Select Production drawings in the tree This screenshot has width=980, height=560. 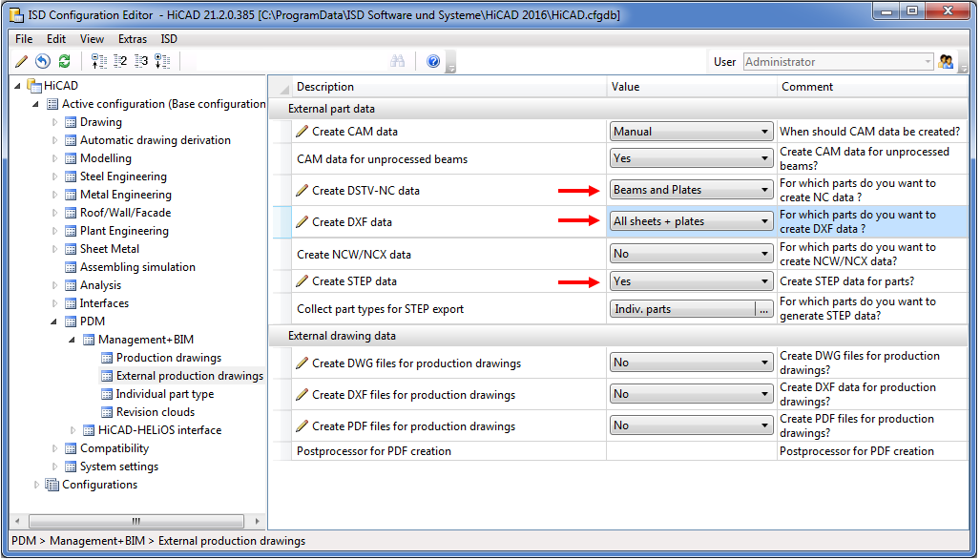[x=168, y=358]
